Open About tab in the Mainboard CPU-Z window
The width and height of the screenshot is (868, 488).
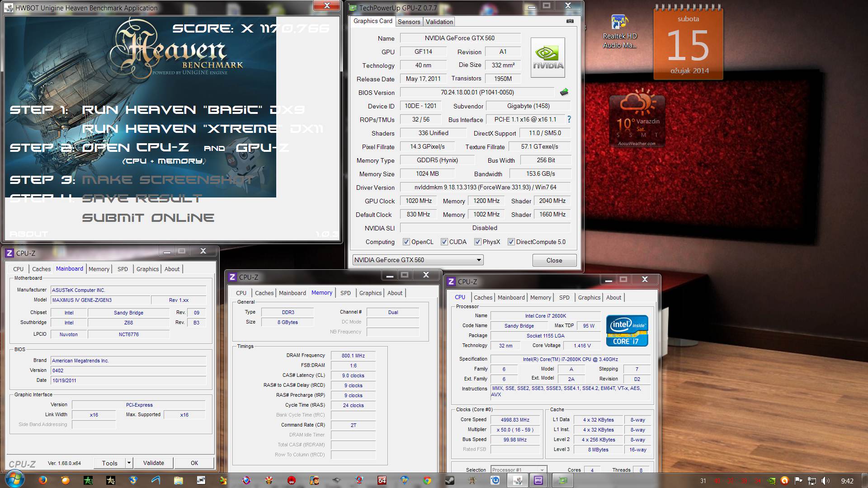point(172,269)
